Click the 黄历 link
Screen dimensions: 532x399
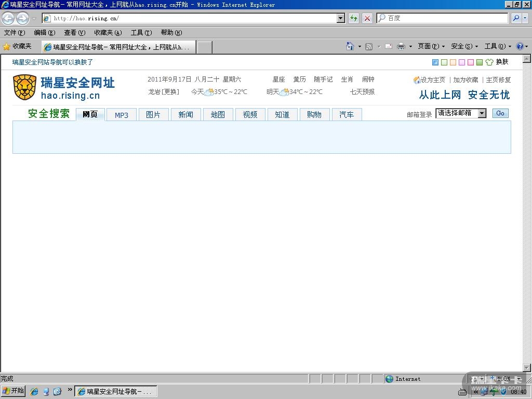click(x=300, y=79)
